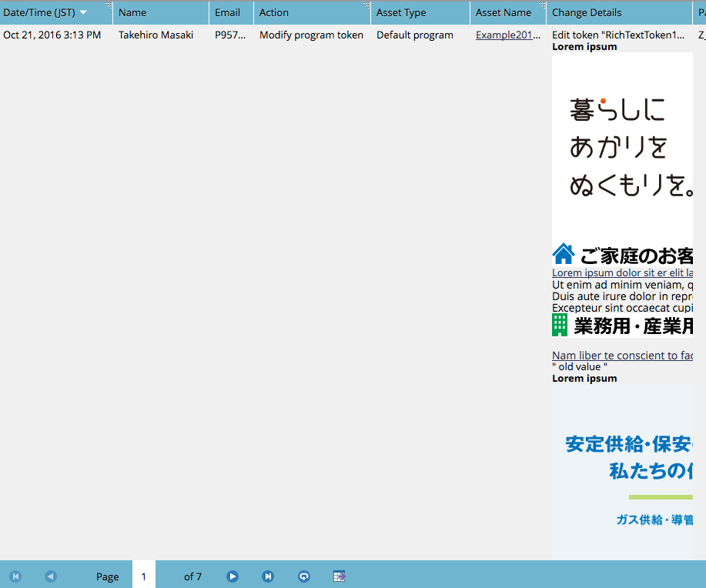Sort by the Asset Type column header
706x588 pixels.
click(401, 12)
